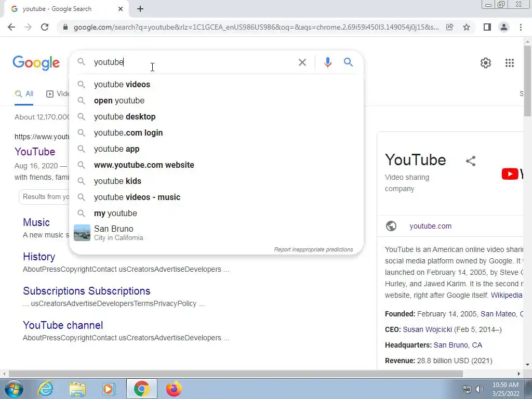Open Windows Explorer folder in taskbar

tap(77, 389)
